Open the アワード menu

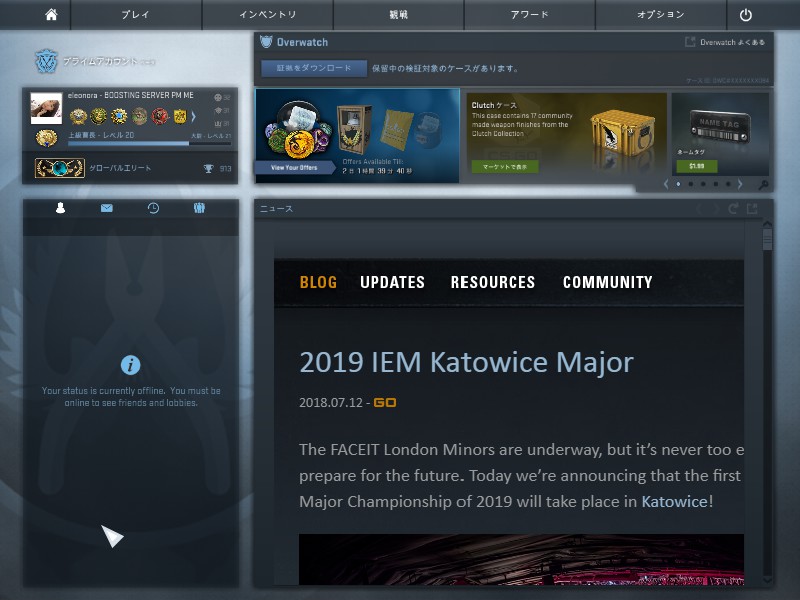tap(530, 14)
